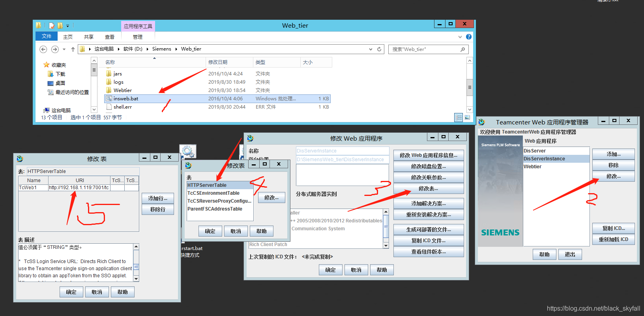
Task: Click 生成可部署的文件... button
Action: (x=429, y=229)
